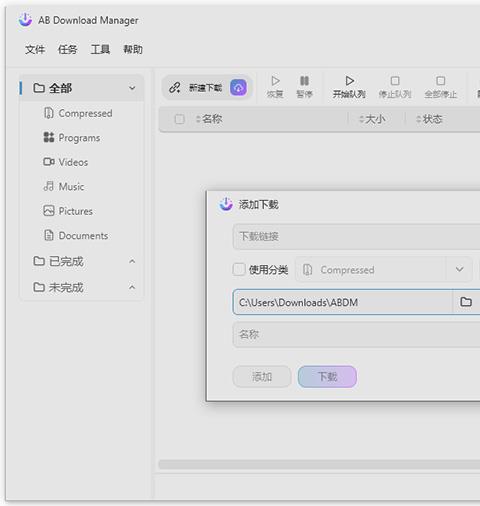The image size is (480, 506).
Task: Open the 文件 menu
Action: 35,50
